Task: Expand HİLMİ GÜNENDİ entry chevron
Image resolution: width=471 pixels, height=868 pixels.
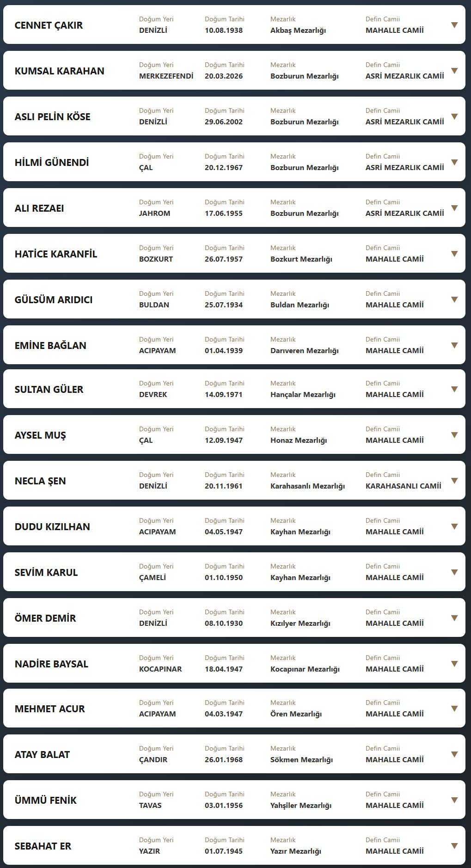Action: tap(454, 162)
